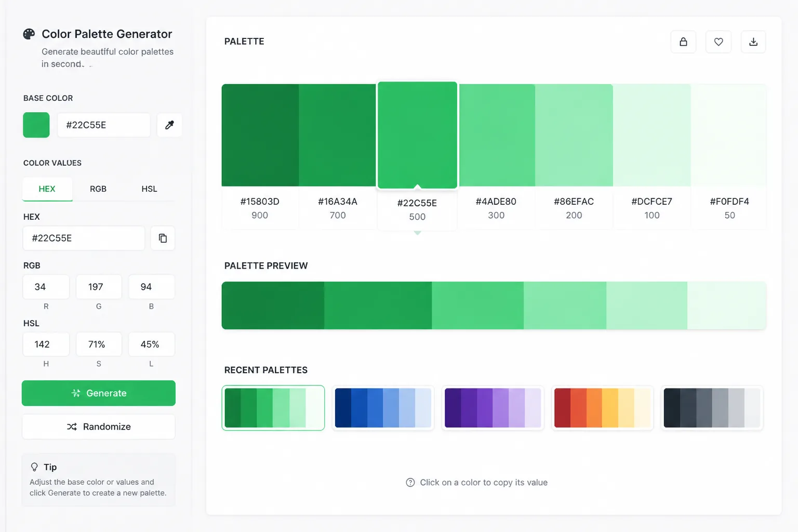Image resolution: width=798 pixels, height=532 pixels.
Task: Edit the hue field 142
Action: pyautogui.click(x=46, y=344)
